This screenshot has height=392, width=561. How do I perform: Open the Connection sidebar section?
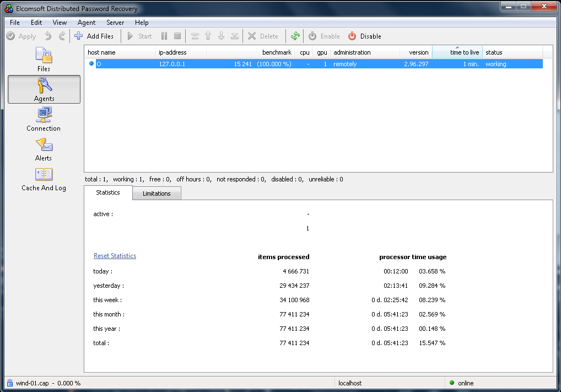tap(44, 119)
